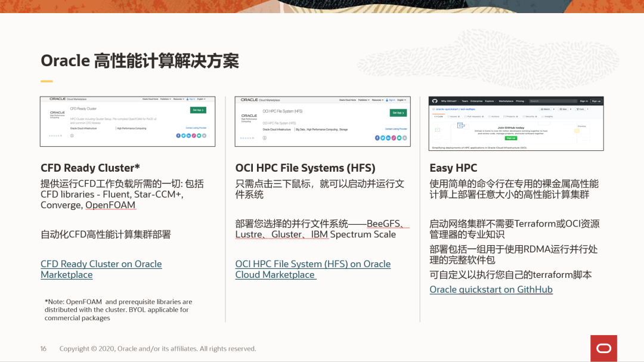The height and width of the screenshot is (362, 644).
Task: Click Twitter share icon in CFD Ready Cluster screenshot
Action: [x=184, y=135]
